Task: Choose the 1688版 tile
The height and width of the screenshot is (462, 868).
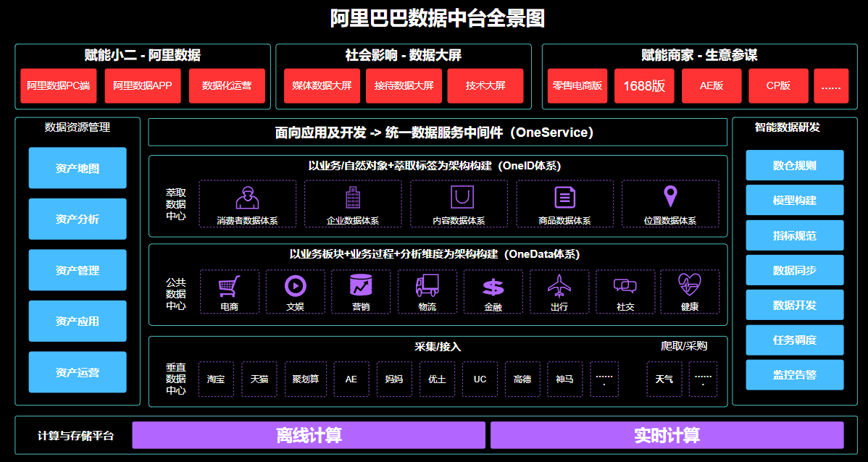Action: pyautogui.click(x=644, y=85)
